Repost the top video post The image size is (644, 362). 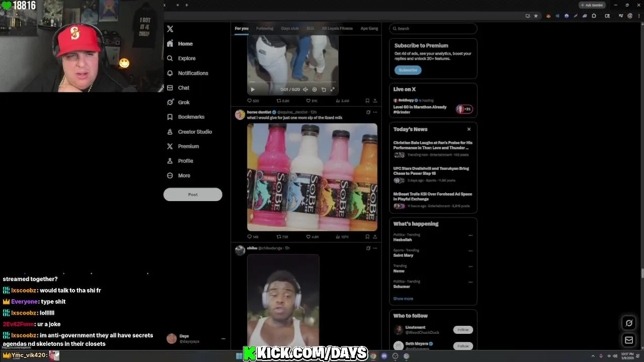283,101
